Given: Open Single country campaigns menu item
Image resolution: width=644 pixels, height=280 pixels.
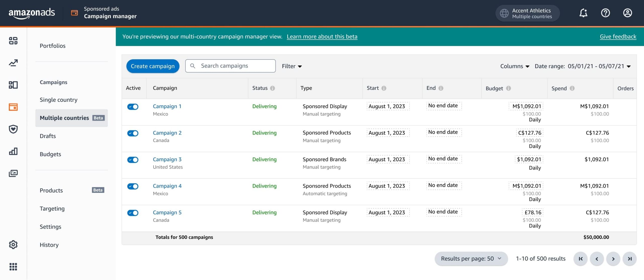Looking at the screenshot, I should pyautogui.click(x=59, y=100).
